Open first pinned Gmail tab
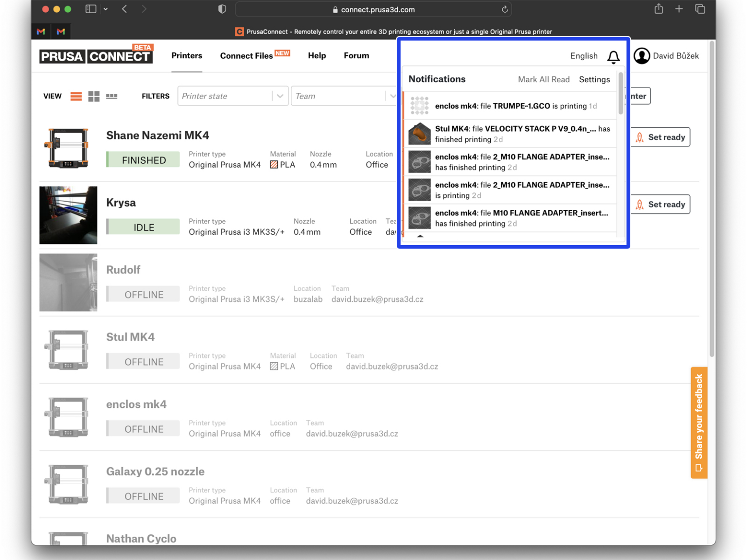The width and height of the screenshot is (747, 560). (x=41, y=32)
